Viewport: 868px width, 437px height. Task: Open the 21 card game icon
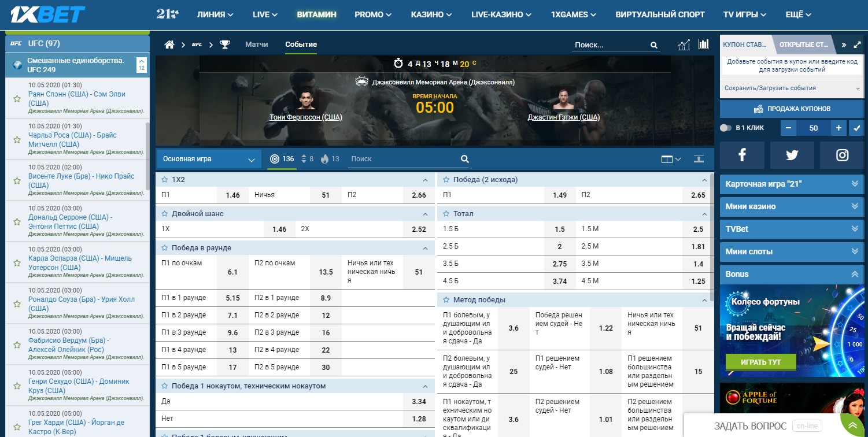click(167, 14)
